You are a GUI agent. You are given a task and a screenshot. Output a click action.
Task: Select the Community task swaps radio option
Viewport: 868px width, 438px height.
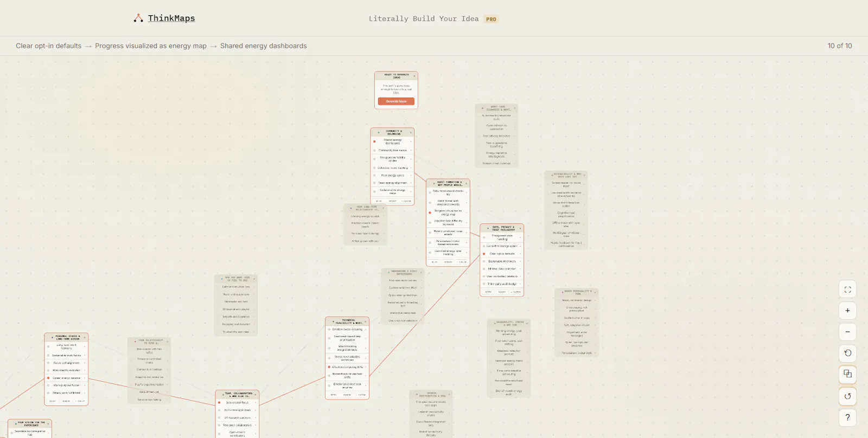click(x=374, y=151)
